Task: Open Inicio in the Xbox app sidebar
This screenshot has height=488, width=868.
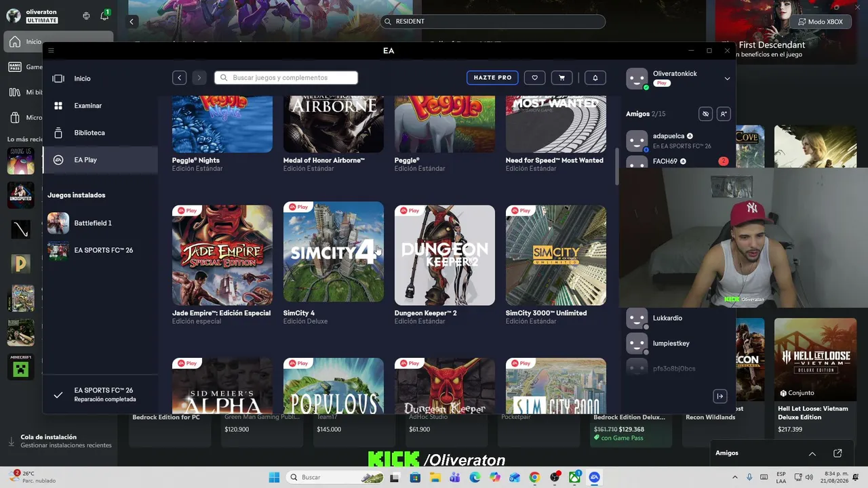Action: [x=24, y=42]
